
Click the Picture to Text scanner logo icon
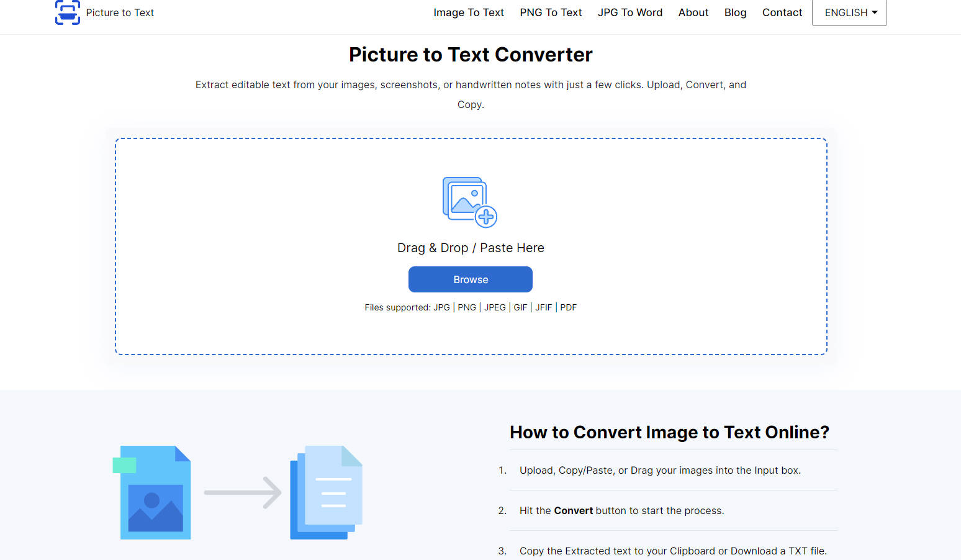[67, 12]
